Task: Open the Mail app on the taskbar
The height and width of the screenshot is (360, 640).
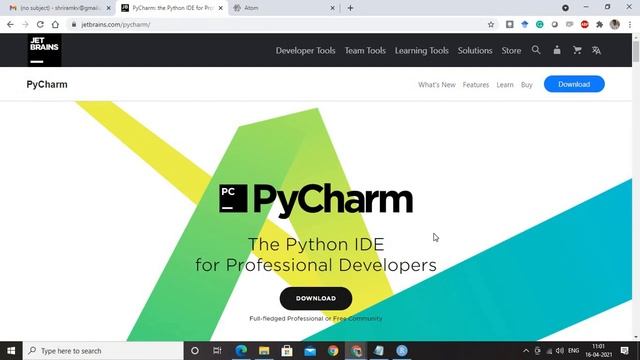Action: (x=310, y=351)
